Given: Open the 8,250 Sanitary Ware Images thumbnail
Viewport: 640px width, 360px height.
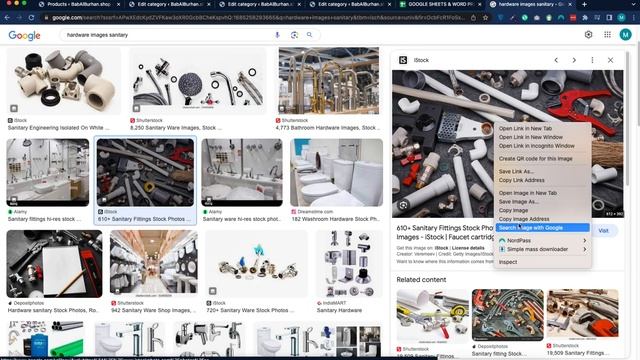Looking at the screenshot, I should 198,81.
